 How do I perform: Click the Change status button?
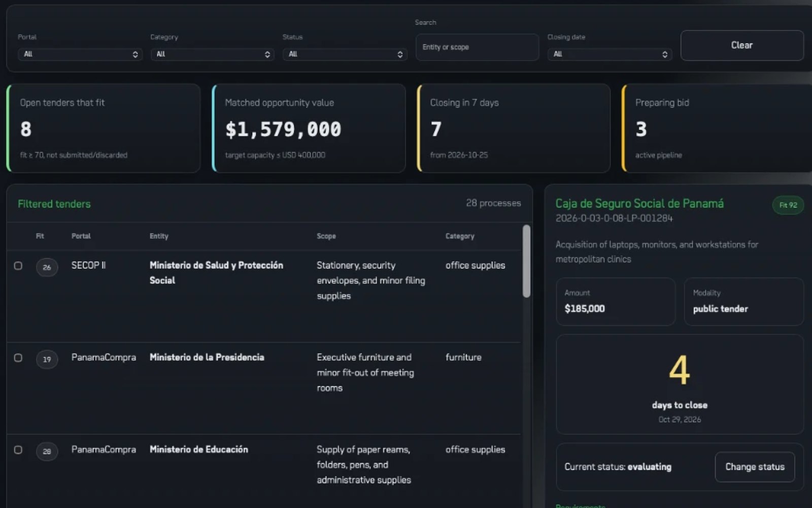pyautogui.click(x=755, y=467)
